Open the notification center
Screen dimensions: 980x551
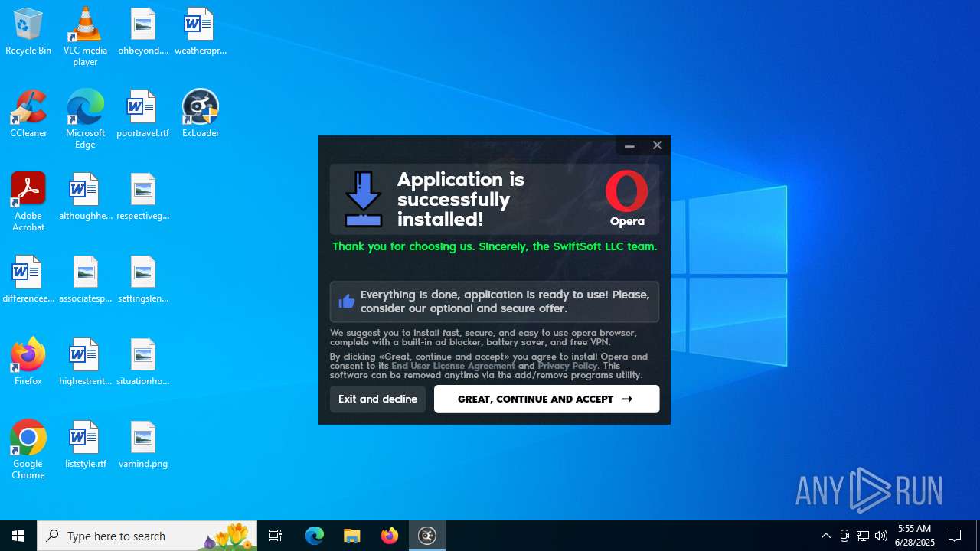pyautogui.click(x=955, y=536)
